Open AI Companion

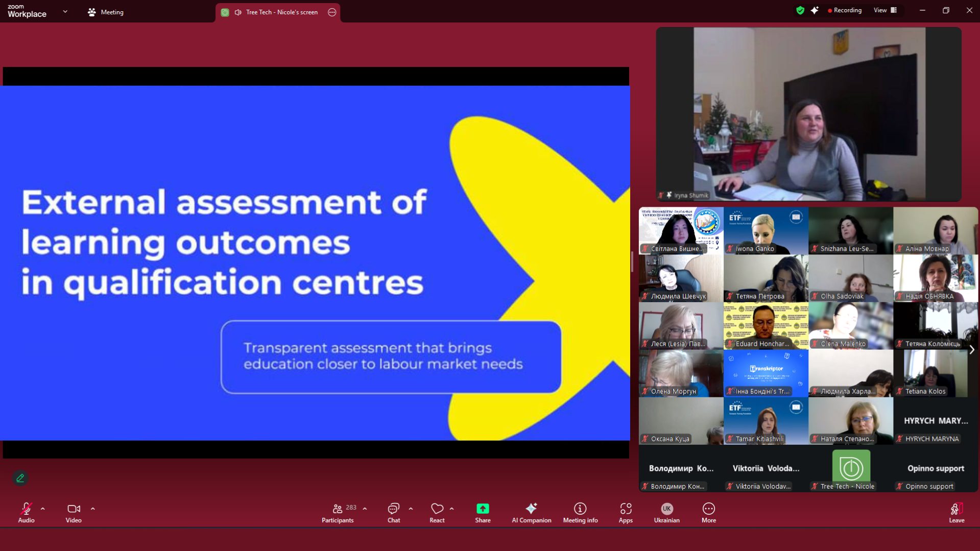(531, 512)
